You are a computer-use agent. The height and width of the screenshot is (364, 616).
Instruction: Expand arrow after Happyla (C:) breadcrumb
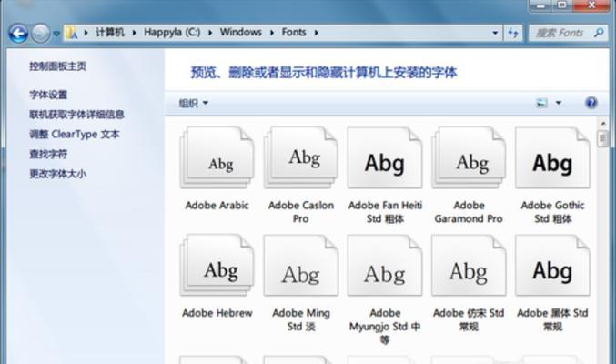[x=210, y=33]
